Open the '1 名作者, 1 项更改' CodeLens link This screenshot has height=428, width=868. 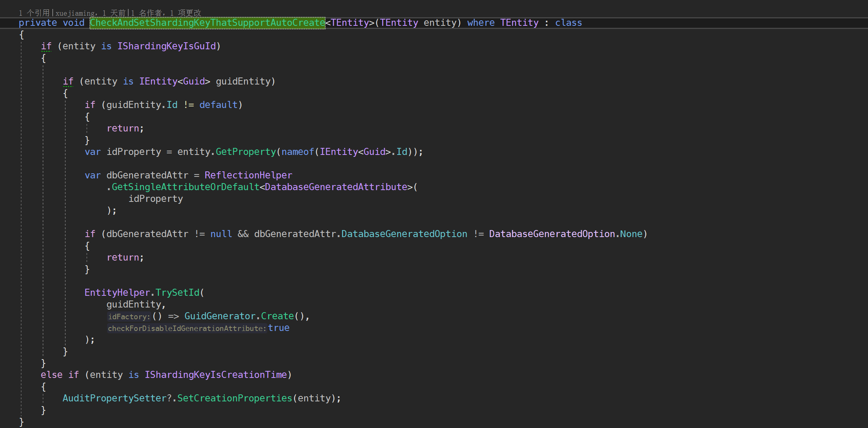(166, 13)
